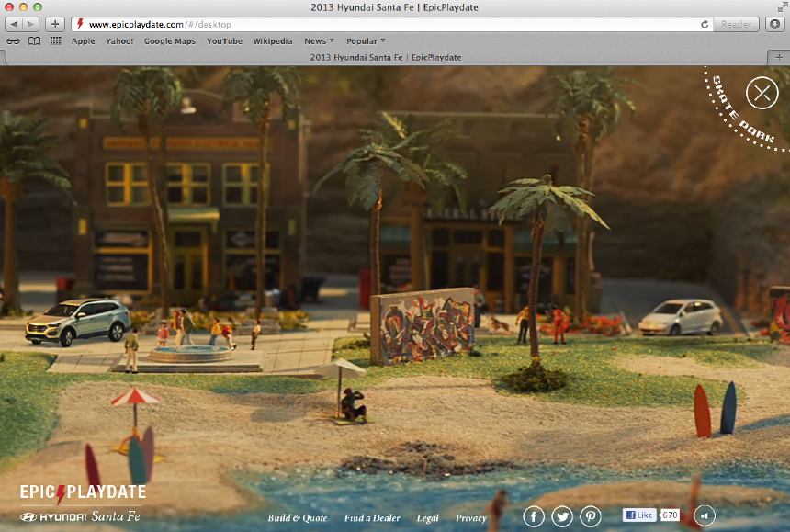This screenshot has height=532, width=790.
Task: Open the Google Maps bookmark
Action: coord(170,41)
